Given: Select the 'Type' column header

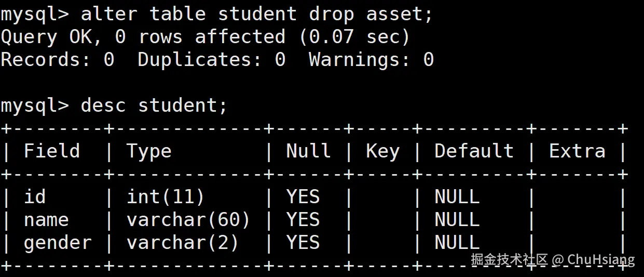Looking at the screenshot, I should pos(149,151).
